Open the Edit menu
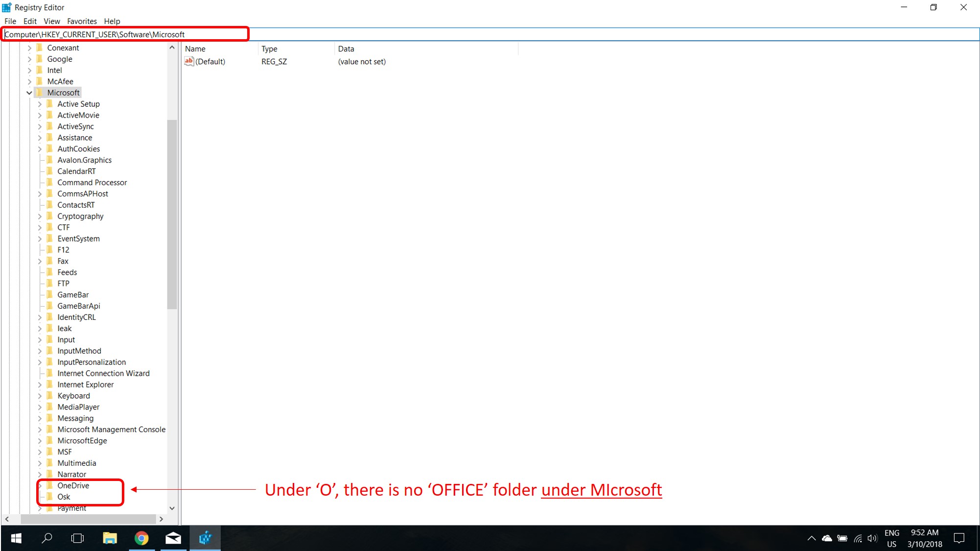Screen dimensions: 980x551 30,21
